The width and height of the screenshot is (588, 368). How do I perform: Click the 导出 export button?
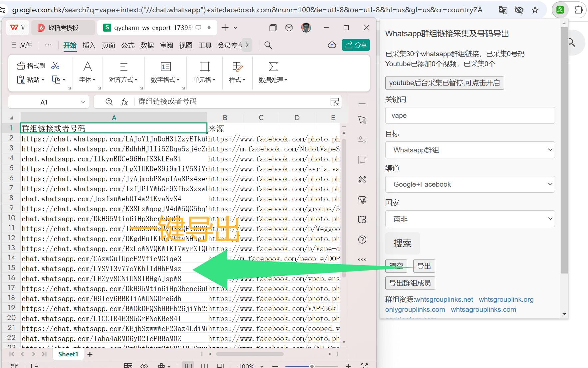[x=424, y=266]
